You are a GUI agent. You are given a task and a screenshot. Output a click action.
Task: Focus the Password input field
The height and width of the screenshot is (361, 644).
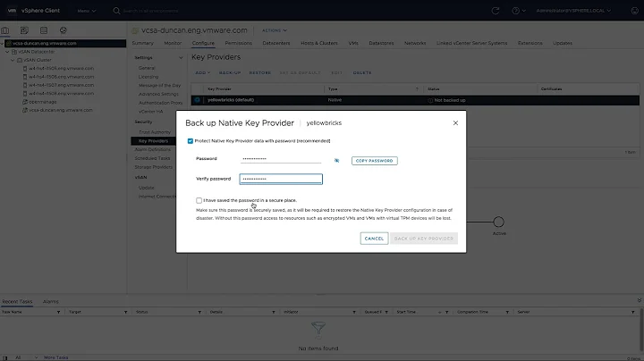point(281,159)
